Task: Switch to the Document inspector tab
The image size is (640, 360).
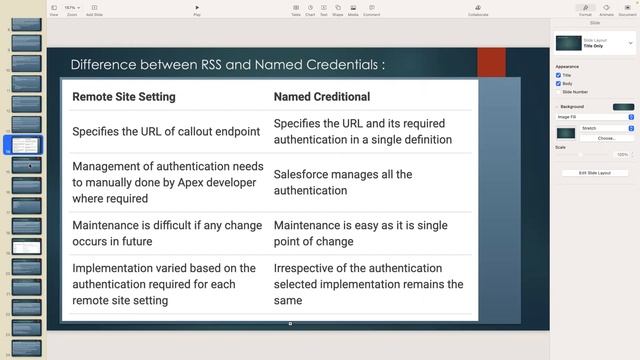Action: point(627,8)
